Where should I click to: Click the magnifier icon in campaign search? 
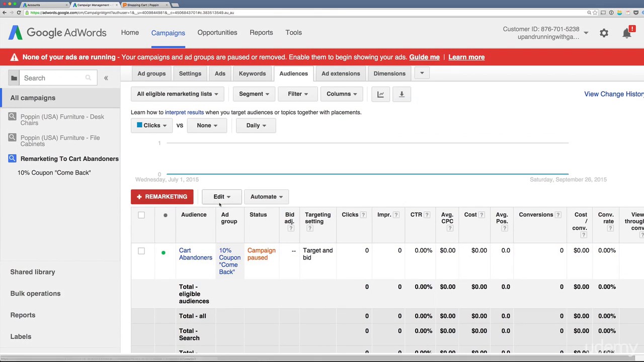click(x=88, y=78)
